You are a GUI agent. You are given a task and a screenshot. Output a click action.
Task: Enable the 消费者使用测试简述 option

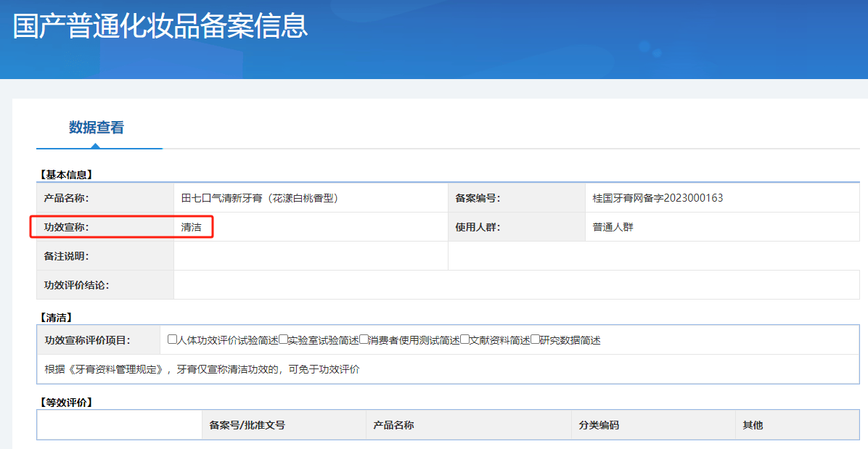pyautogui.click(x=362, y=339)
